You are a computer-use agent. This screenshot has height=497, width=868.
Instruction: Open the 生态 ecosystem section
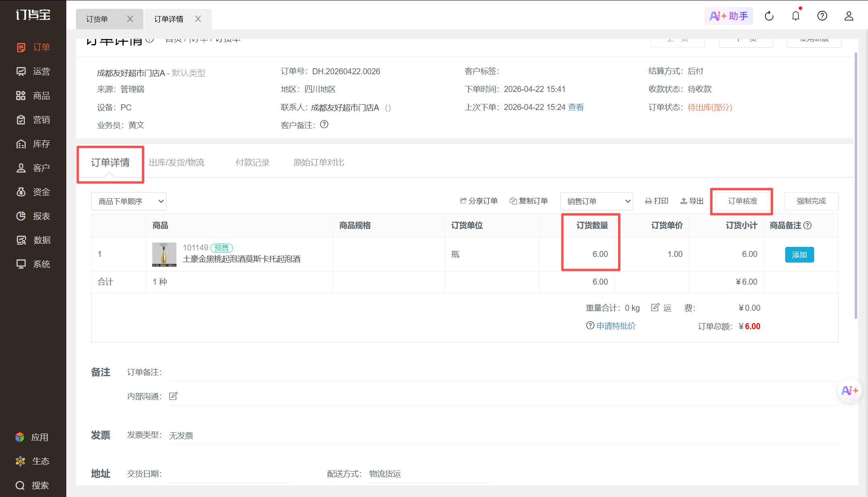32,461
